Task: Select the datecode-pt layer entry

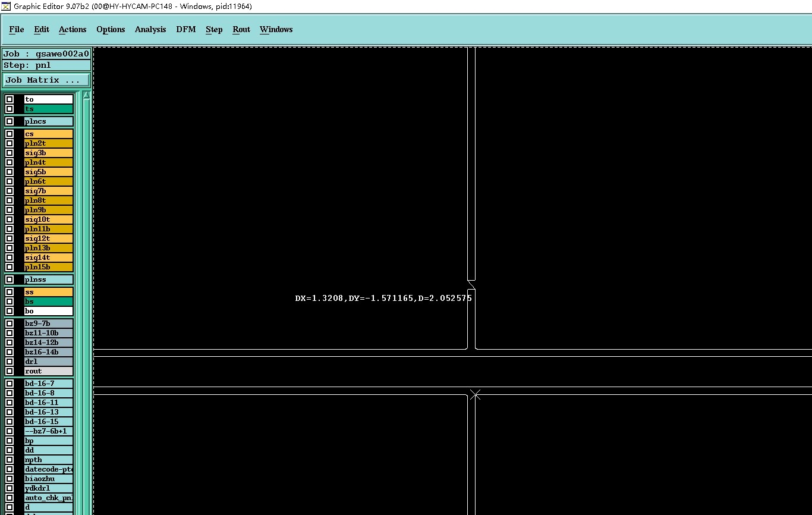Action: [49, 469]
